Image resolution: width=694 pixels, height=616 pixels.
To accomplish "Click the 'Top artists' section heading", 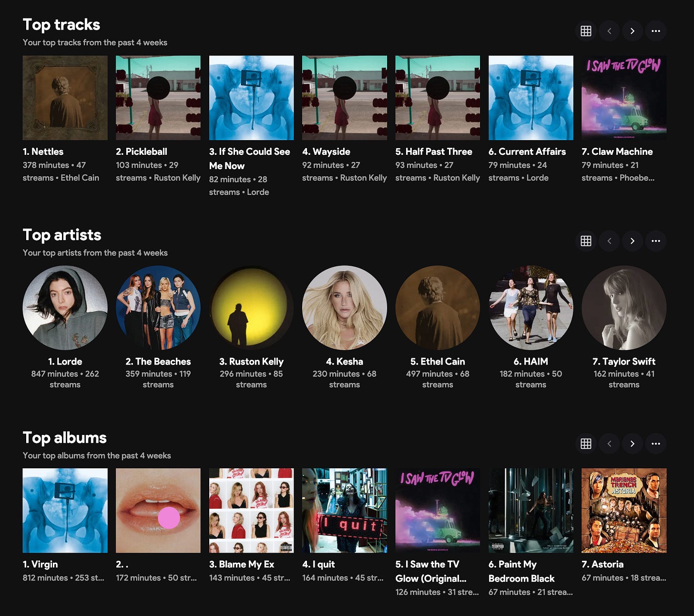I will coord(62,235).
